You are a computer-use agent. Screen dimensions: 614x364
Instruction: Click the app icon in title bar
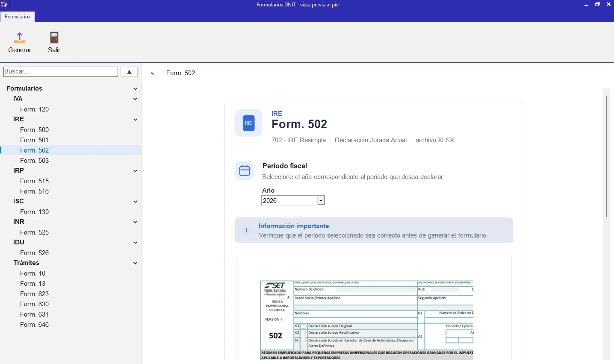pyautogui.click(x=4, y=5)
